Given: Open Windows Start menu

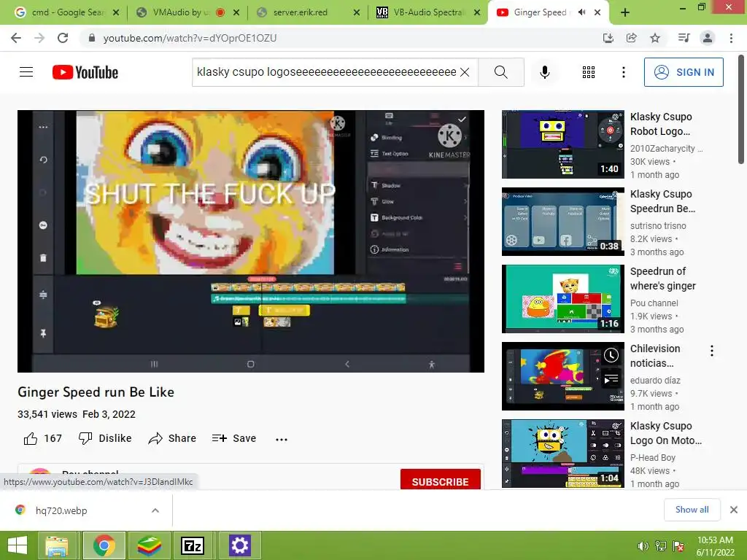Looking at the screenshot, I should 18,545.
